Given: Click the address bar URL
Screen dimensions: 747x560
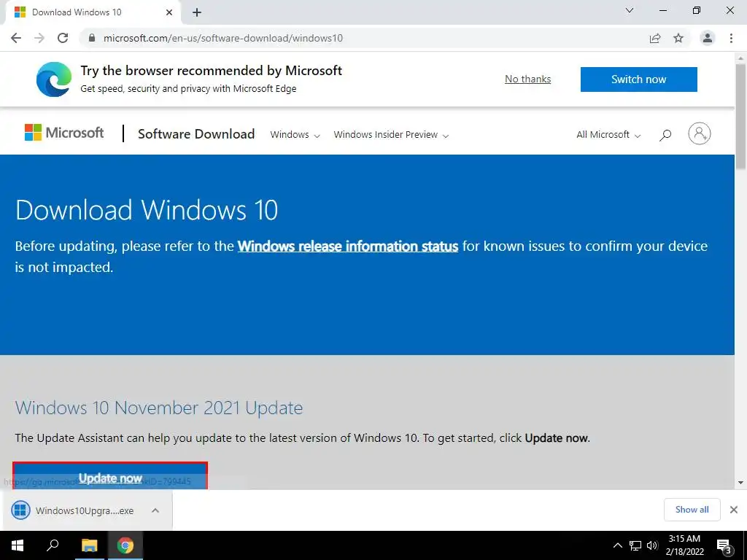Looking at the screenshot, I should pyautogui.click(x=223, y=38).
